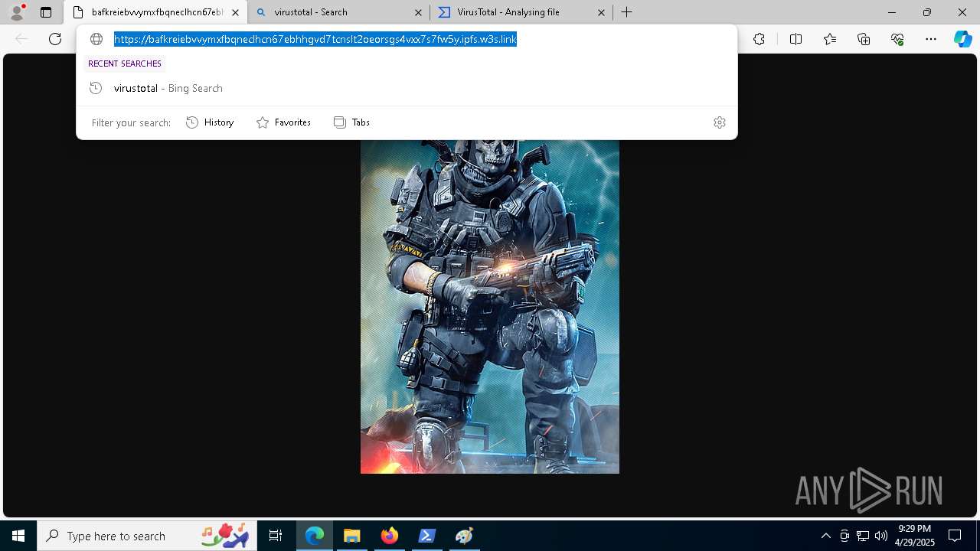Close the bafkreiebvvymxfbqnecl tab

(236, 12)
